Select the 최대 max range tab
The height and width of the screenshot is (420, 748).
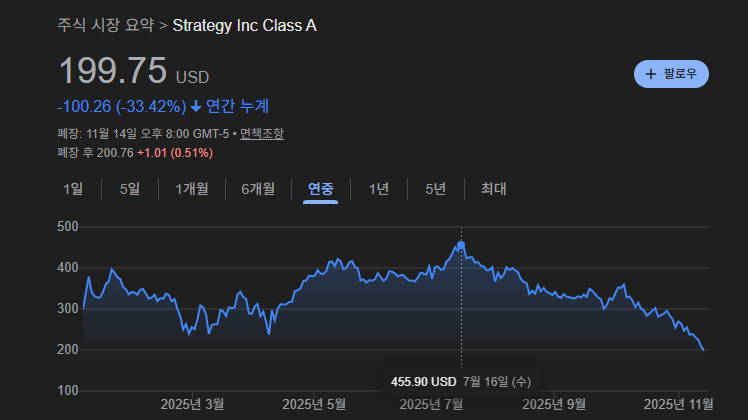point(494,188)
